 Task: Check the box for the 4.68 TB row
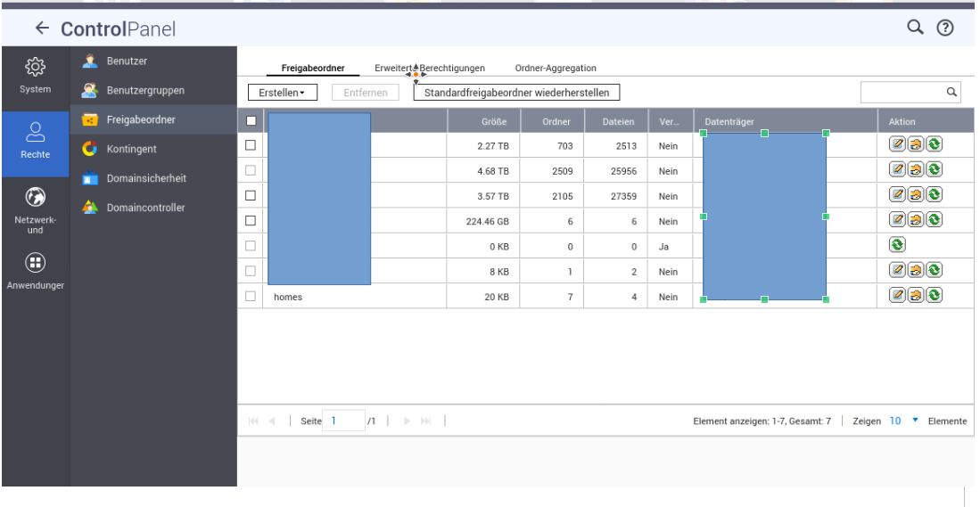tap(251, 170)
